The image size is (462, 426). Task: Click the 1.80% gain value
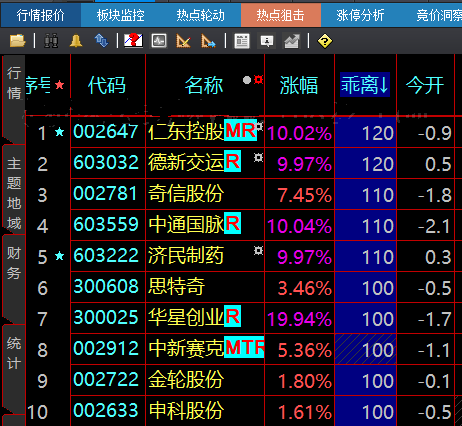pos(305,381)
